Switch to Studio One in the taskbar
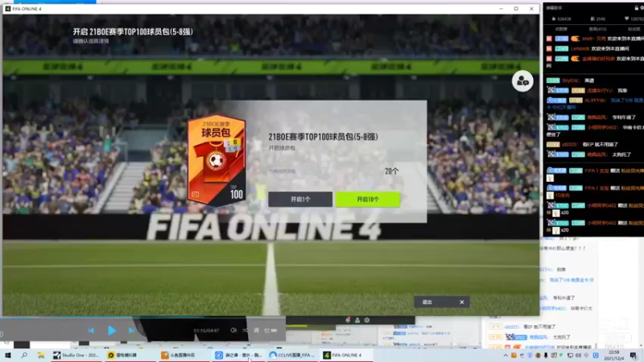644x362 pixels. (76, 356)
